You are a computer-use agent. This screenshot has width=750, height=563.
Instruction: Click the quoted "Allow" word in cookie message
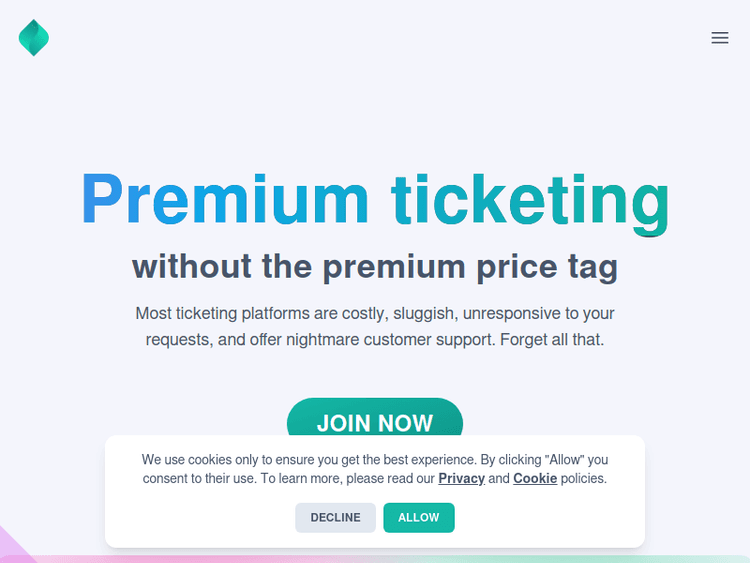[x=565, y=460]
